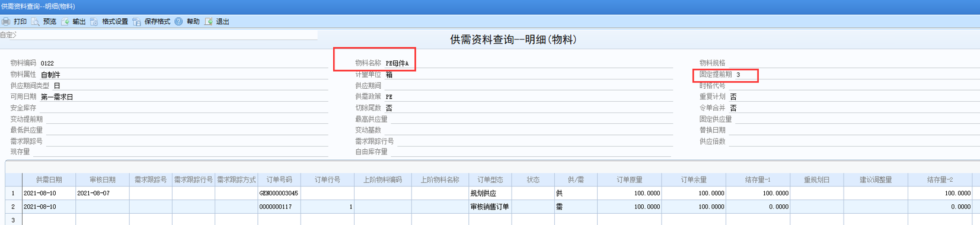Click the 审核日期 column header
The width and height of the screenshot is (980, 225).
pyautogui.click(x=103, y=179)
